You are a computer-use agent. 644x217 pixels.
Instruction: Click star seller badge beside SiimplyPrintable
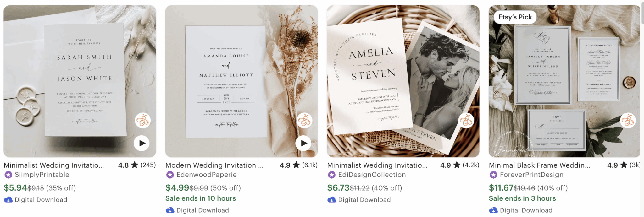[8, 175]
